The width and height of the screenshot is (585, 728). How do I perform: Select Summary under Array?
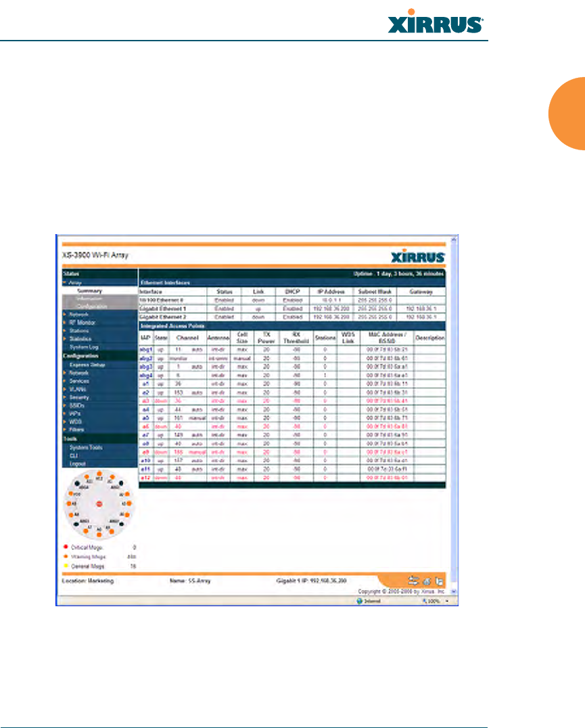click(x=89, y=291)
